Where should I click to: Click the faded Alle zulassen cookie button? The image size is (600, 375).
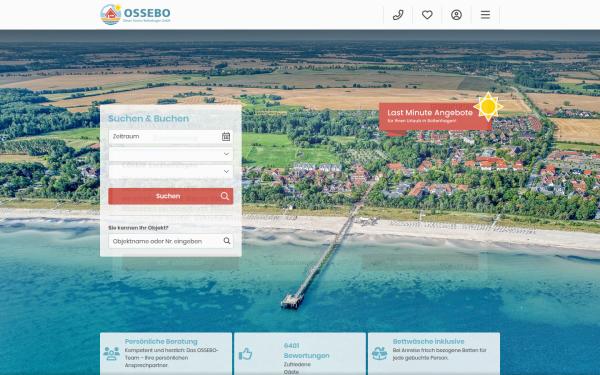pos(420,262)
